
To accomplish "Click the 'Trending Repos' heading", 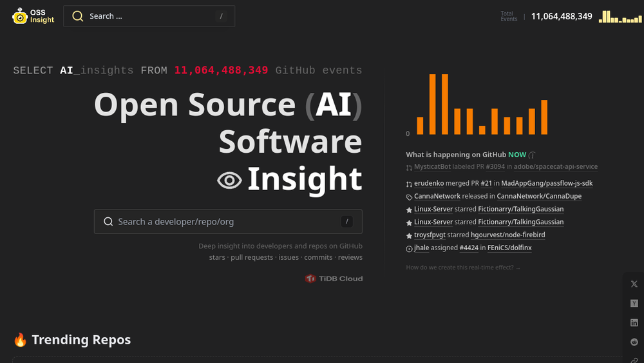I will (x=81, y=340).
